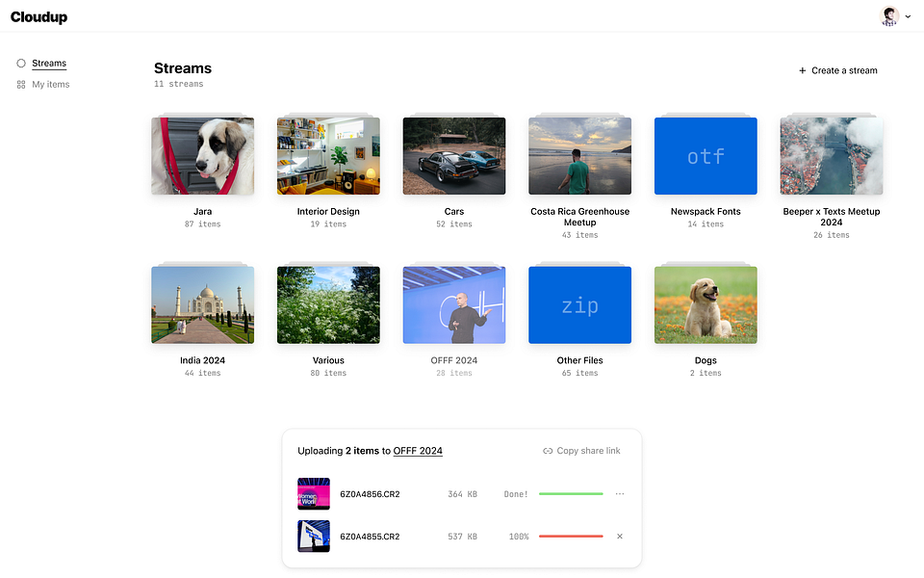Viewport: 924px width, 578px height.
Task: Open the Interior Design stream thumbnail
Action: (x=328, y=156)
